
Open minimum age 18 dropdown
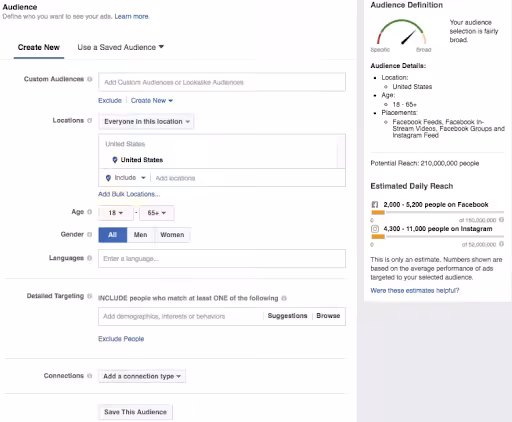click(x=116, y=213)
